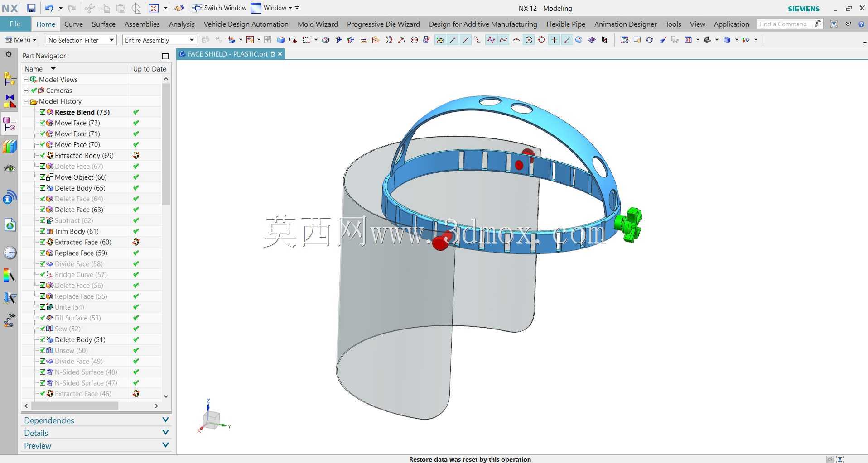Save the part with the floppy disk icon
Screen dimensions: 868x463
[31, 8]
